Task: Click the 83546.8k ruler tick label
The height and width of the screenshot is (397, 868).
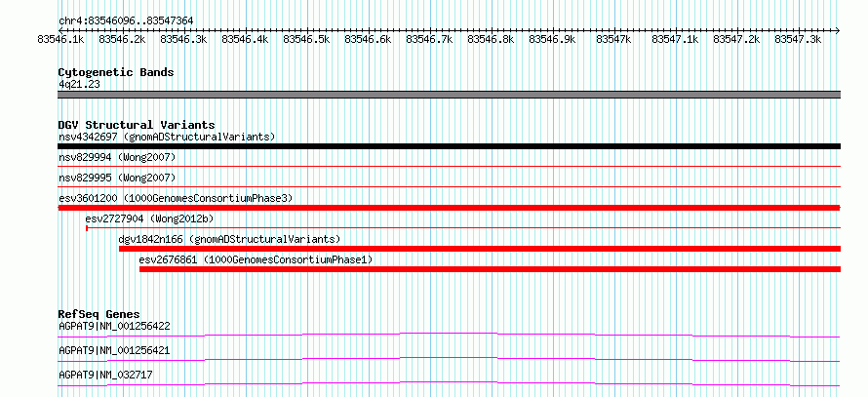Action: (491, 39)
